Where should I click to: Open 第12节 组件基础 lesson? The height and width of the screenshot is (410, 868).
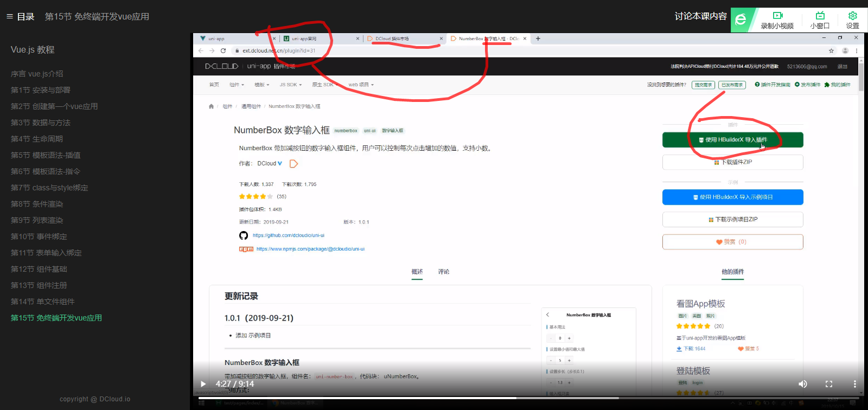[39, 269]
